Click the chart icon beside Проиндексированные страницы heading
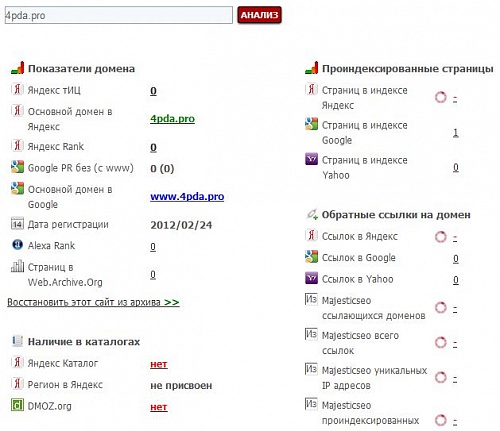Screen dimensions: 500x431 click(x=311, y=68)
